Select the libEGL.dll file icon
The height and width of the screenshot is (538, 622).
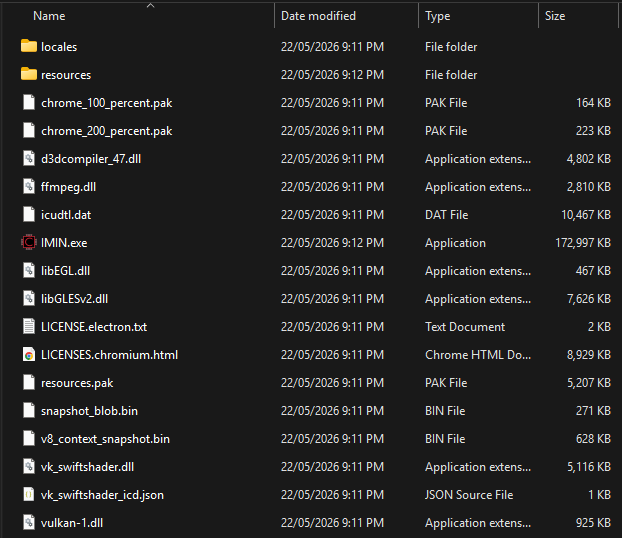pos(29,270)
